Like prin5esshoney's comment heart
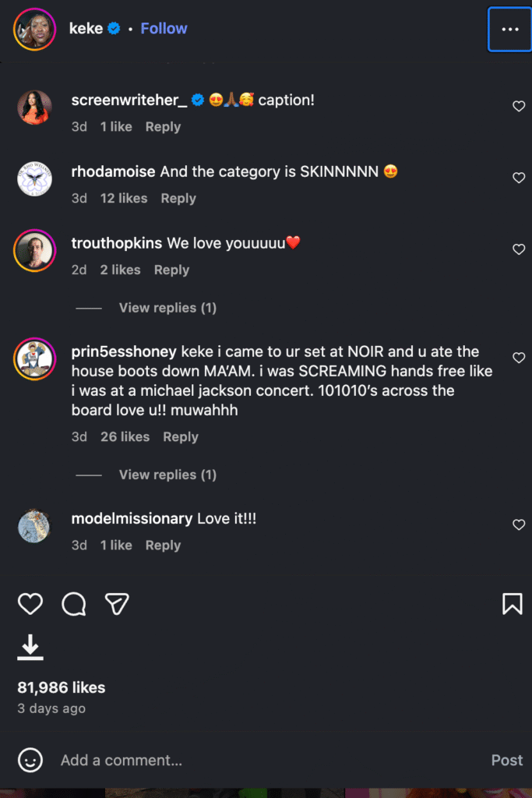532x798 pixels. point(519,358)
